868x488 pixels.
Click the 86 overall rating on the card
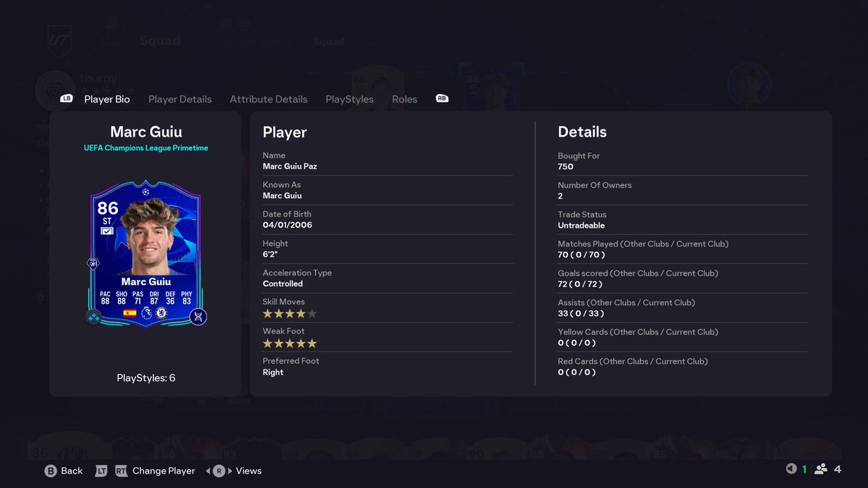click(107, 209)
